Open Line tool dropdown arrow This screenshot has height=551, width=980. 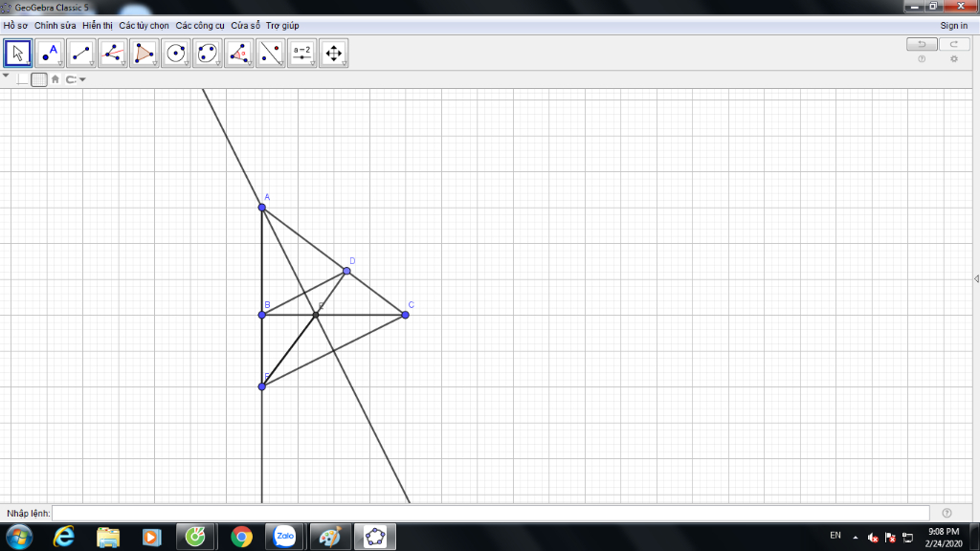click(92, 64)
